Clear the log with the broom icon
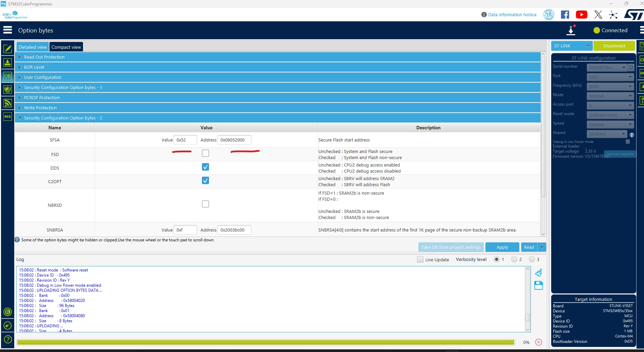This screenshot has height=352, width=644. 538,272
